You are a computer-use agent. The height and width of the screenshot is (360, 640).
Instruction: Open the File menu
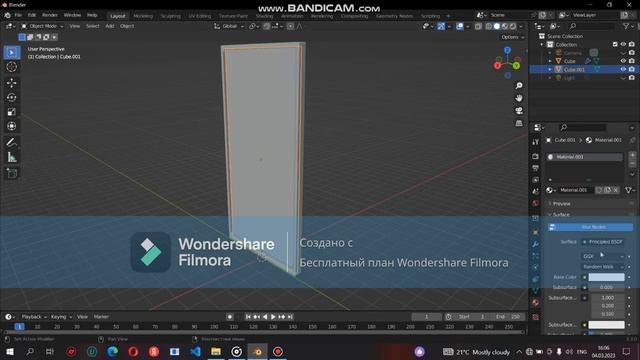tap(18, 15)
